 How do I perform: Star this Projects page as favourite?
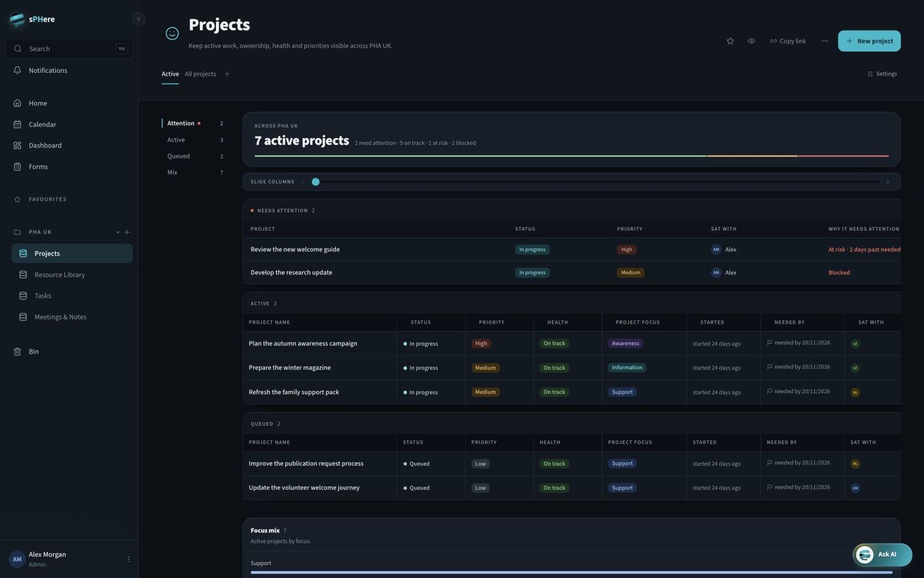click(730, 41)
